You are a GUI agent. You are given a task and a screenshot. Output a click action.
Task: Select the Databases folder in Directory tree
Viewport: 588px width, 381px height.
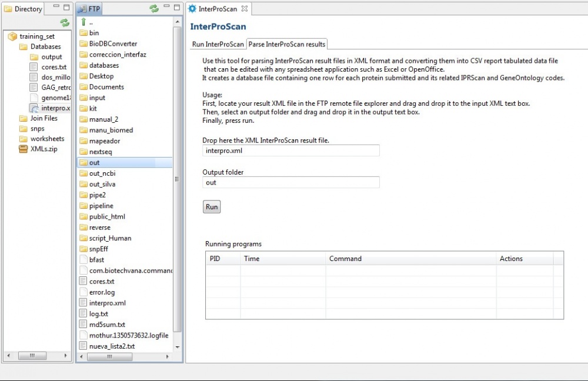pyautogui.click(x=45, y=47)
